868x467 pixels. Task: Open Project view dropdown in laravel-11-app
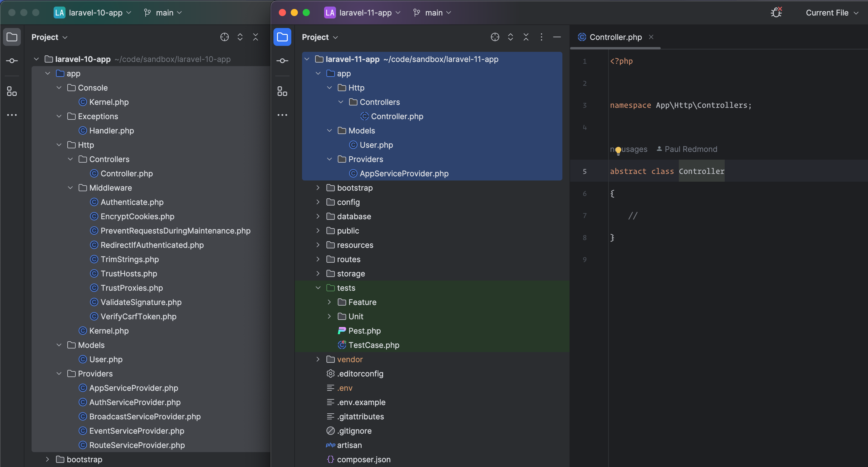(320, 37)
